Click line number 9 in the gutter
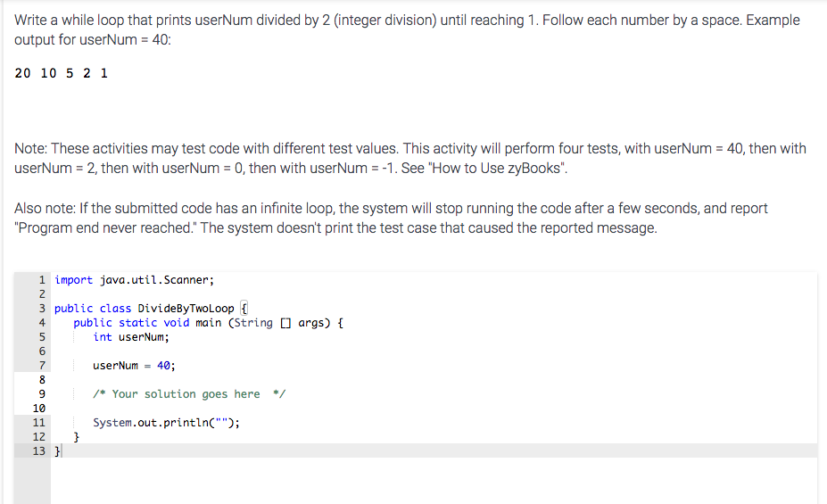Image resolution: width=827 pixels, height=504 pixels. pyautogui.click(x=42, y=393)
